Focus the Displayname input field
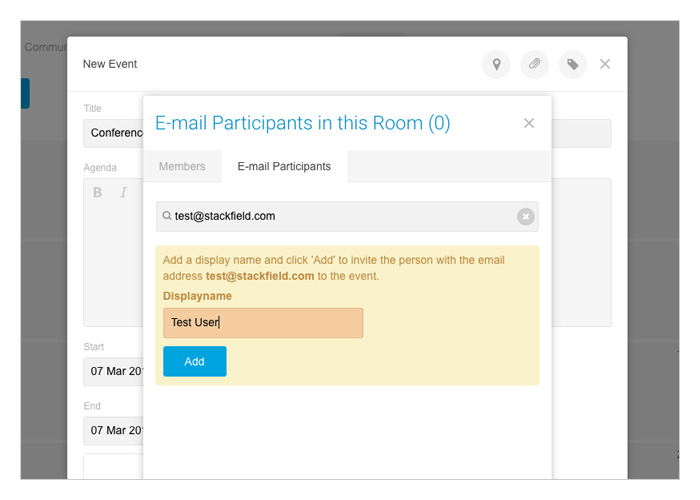This screenshot has width=700, height=500. point(263,323)
